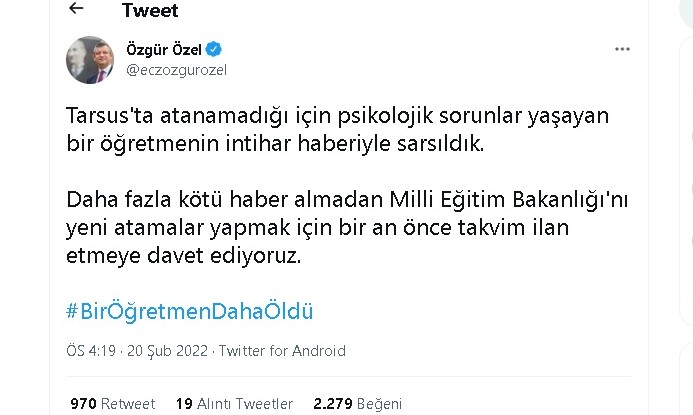View the 970 Retweet list
The height and width of the screenshot is (415, 693).
[x=112, y=404]
